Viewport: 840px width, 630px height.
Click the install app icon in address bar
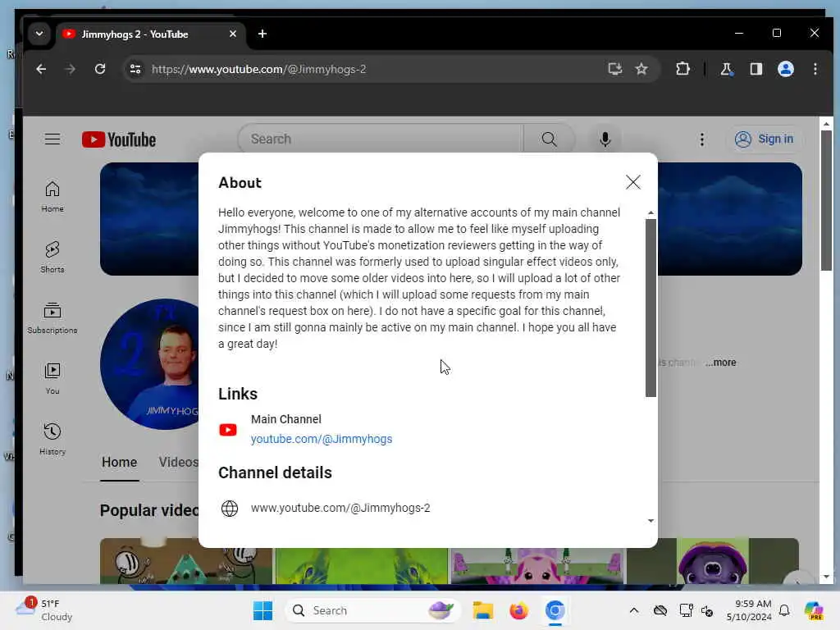pos(614,69)
